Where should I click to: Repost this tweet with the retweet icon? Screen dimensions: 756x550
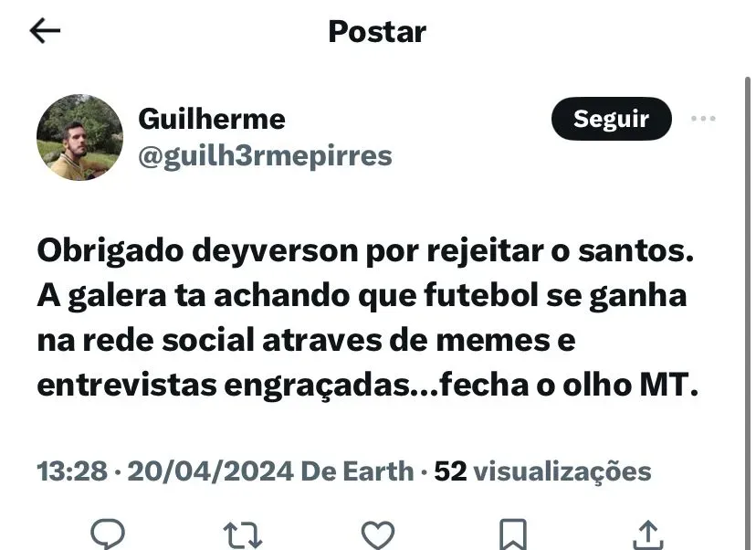243,534
